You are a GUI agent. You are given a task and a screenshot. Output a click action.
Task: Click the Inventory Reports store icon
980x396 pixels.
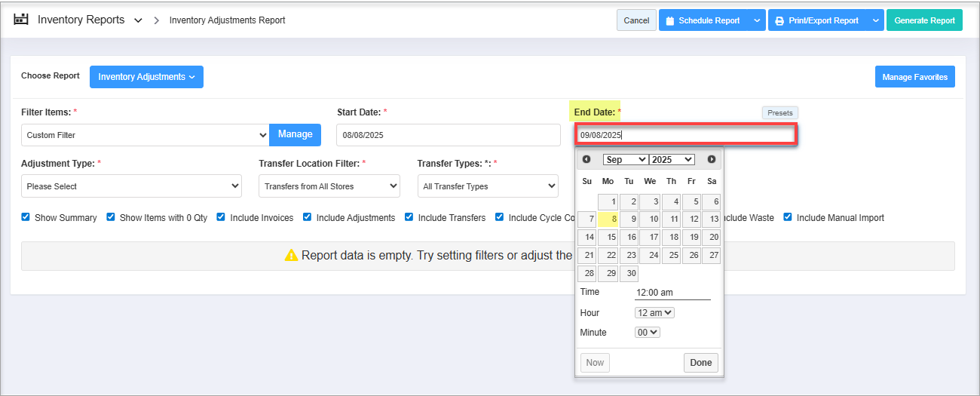(21, 20)
